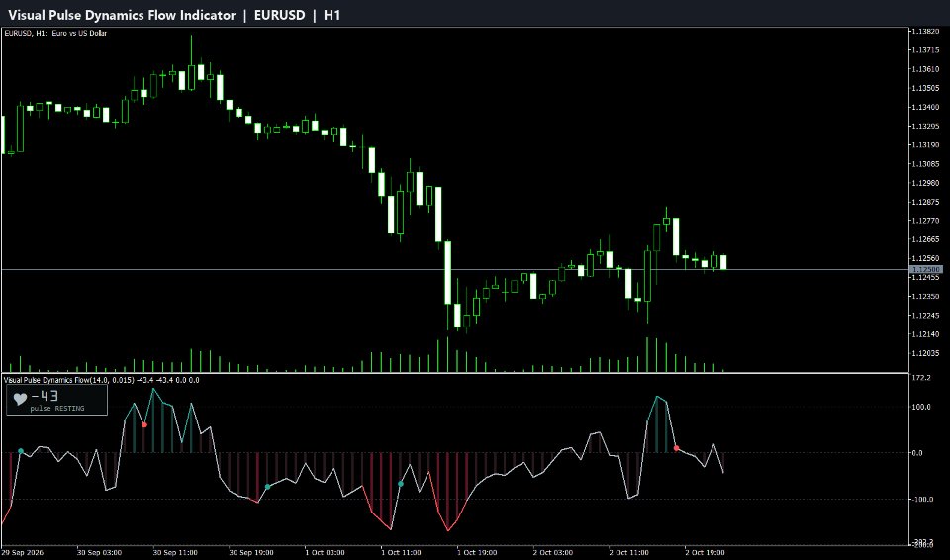Click the red signal dot after the 2 Oct peak
Viewport: 950px width, 560px height.
coord(677,448)
